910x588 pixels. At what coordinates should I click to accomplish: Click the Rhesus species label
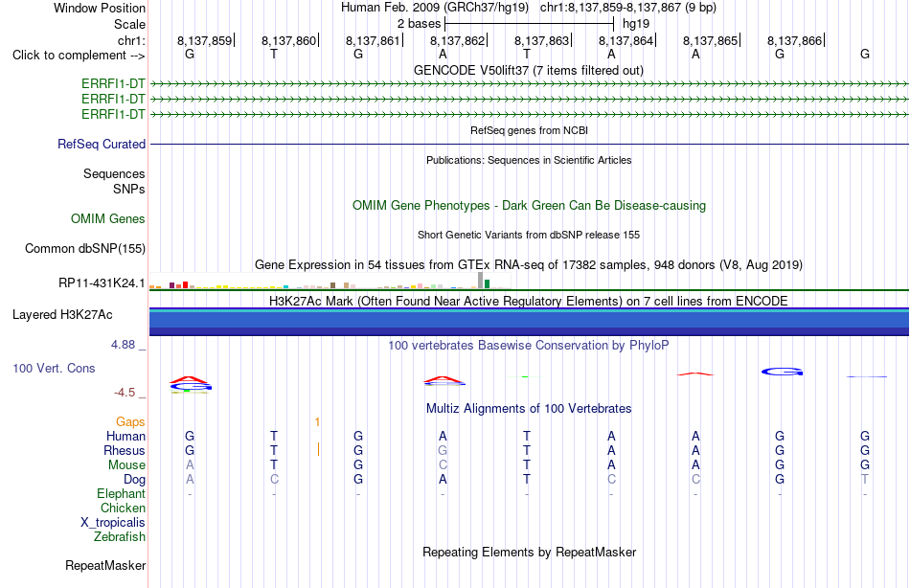125,450
